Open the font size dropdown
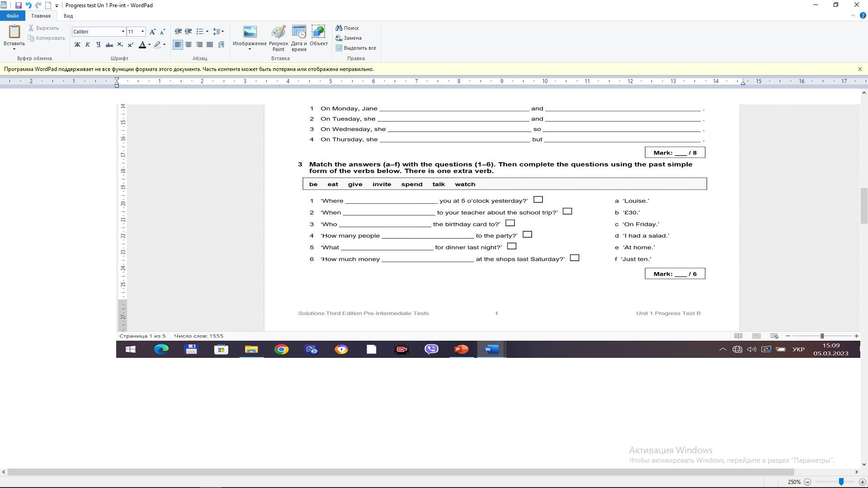Viewport: 868px width, 488px height. [143, 32]
